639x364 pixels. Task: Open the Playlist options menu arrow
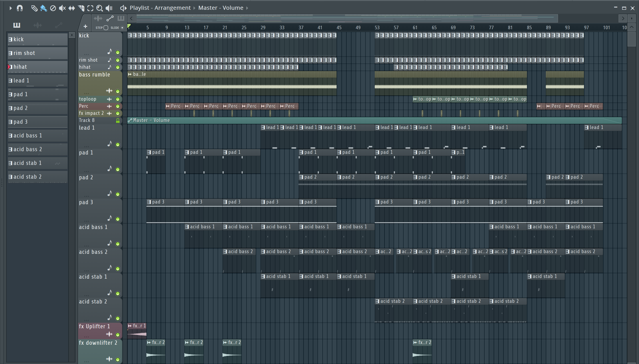(10, 8)
